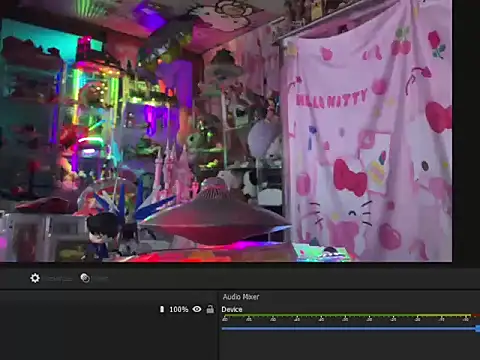Click the battery icon next to 100%
Screen dimensions: 480x360
[162, 309]
